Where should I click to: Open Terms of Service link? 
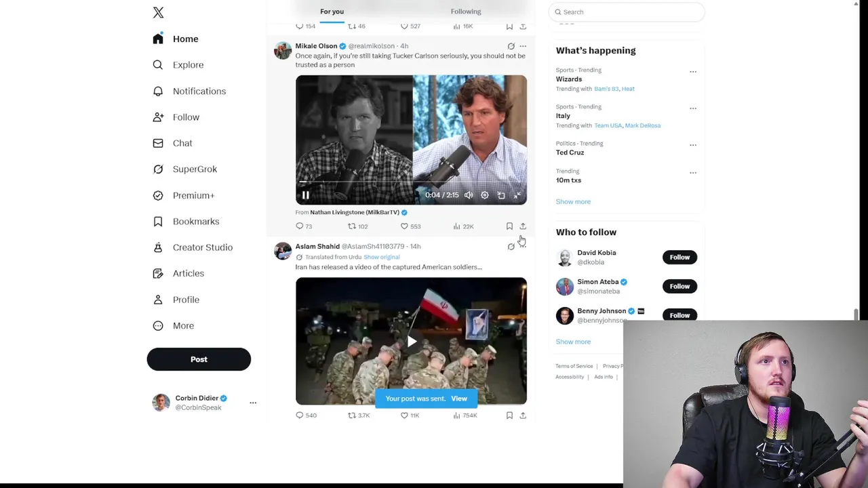[x=574, y=366]
